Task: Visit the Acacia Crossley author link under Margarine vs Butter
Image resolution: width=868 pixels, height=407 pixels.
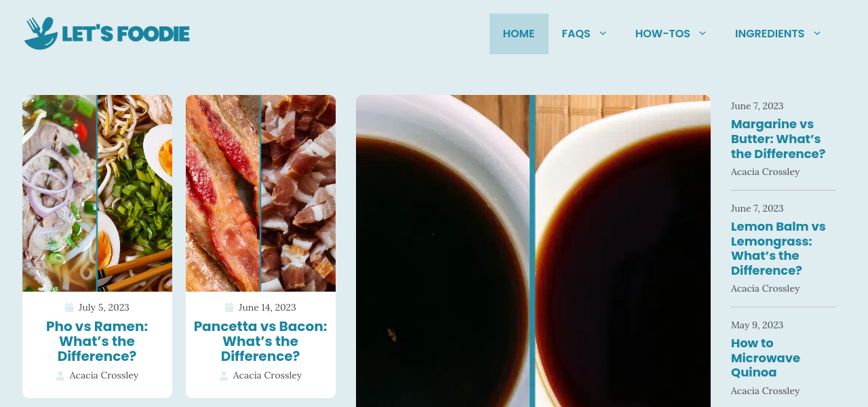Action: 765,172
